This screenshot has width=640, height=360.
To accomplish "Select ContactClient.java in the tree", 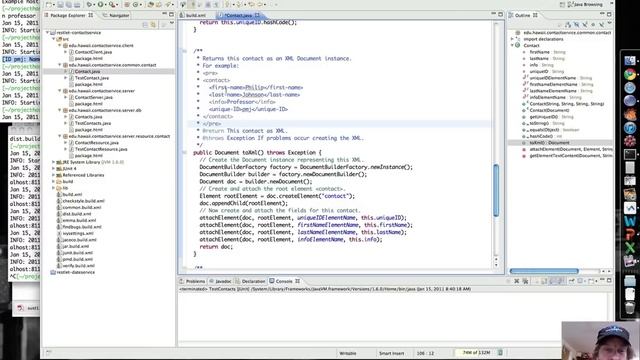I will 93,52.
